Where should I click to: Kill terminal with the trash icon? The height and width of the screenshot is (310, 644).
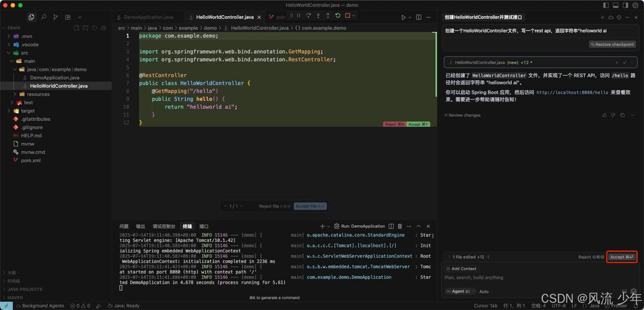tap(401, 226)
